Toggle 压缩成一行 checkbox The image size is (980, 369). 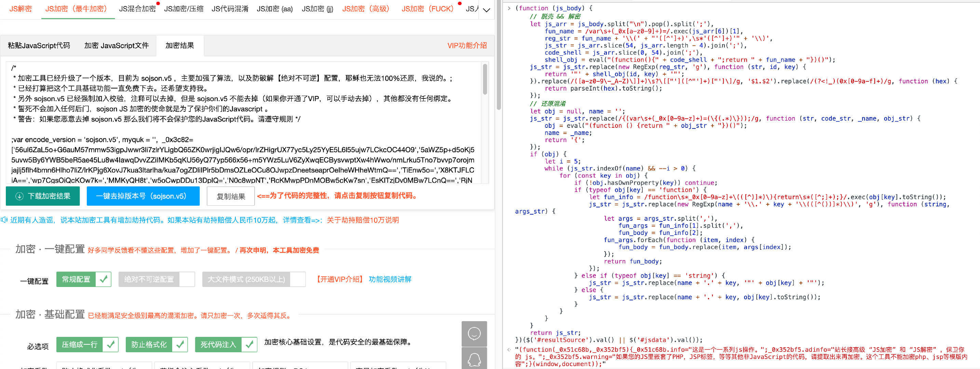(x=111, y=343)
